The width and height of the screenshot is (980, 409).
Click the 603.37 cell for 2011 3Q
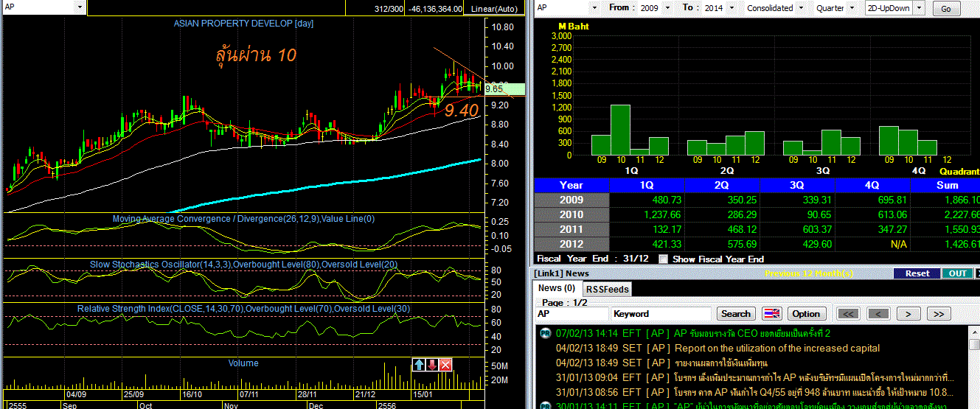[x=797, y=229]
